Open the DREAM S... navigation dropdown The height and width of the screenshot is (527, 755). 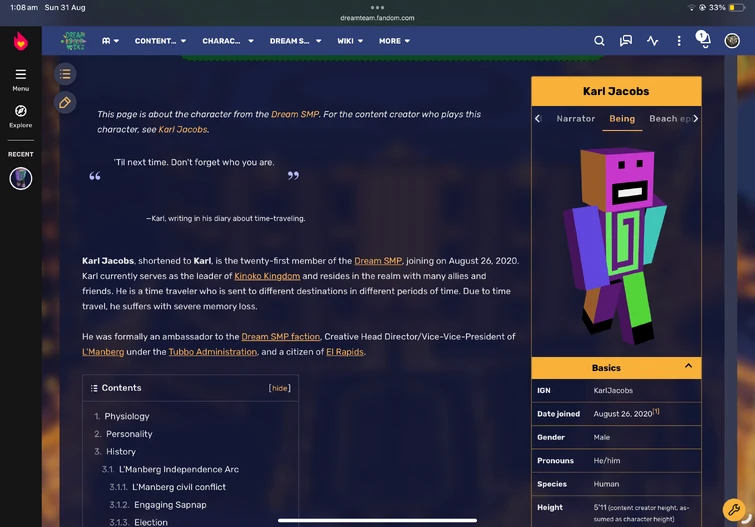click(x=295, y=41)
